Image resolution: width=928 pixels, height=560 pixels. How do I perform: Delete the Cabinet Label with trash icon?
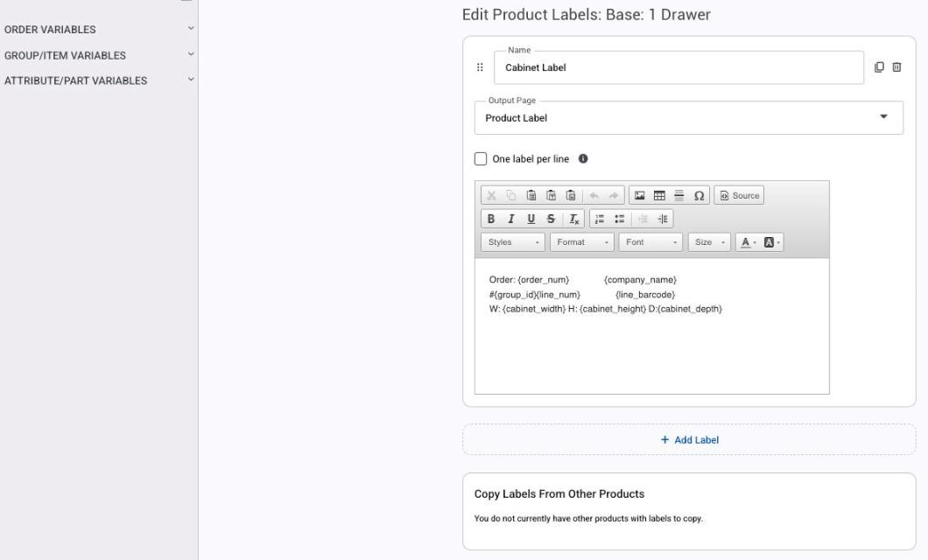pyautogui.click(x=896, y=67)
